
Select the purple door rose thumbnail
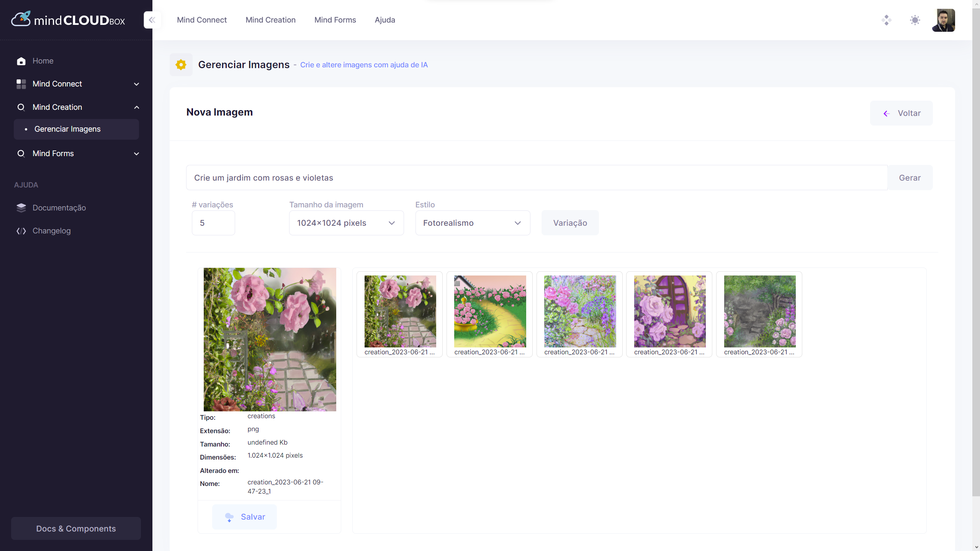tap(669, 311)
